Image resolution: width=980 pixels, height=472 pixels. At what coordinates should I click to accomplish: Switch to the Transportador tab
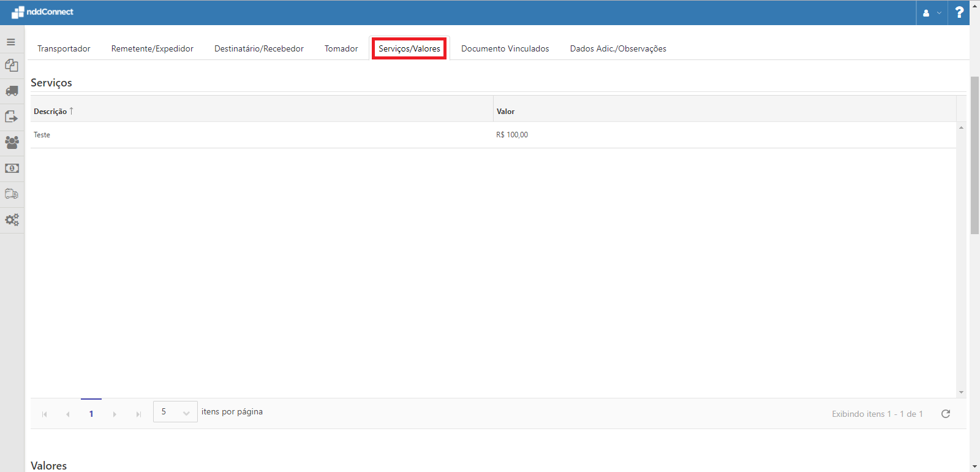pyautogui.click(x=64, y=48)
